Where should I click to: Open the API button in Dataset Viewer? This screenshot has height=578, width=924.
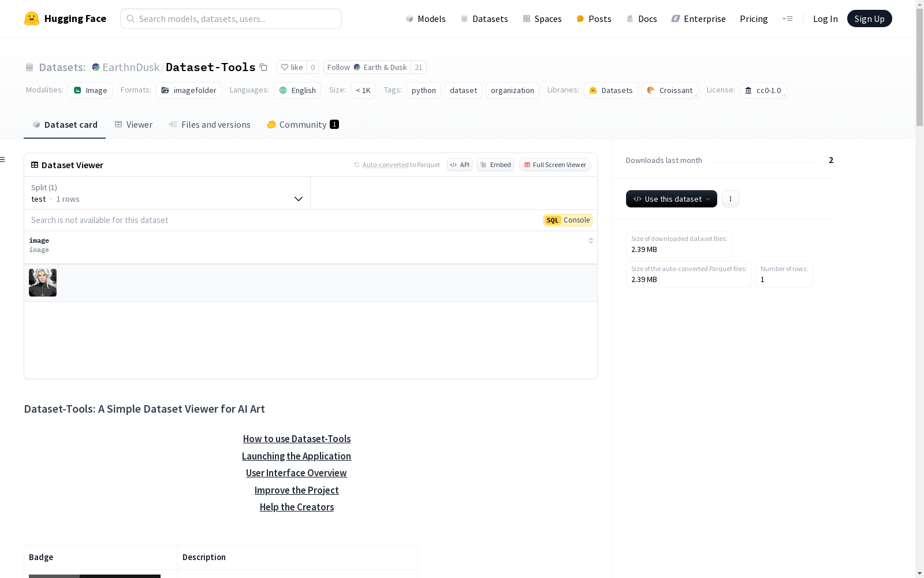click(x=460, y=165)
